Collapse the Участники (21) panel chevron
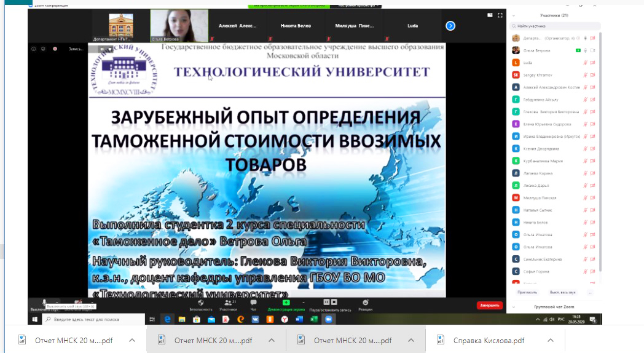The image size is (644, 353). [x=513, y=15]
